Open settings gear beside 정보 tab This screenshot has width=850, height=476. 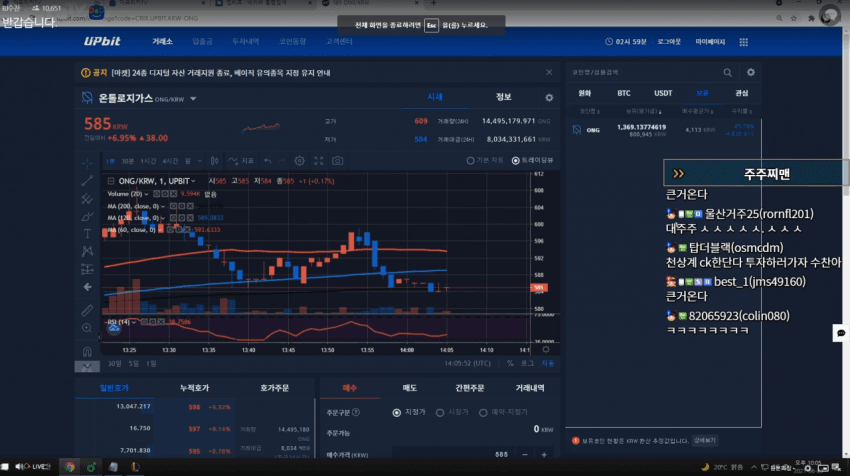click(549, 98)
